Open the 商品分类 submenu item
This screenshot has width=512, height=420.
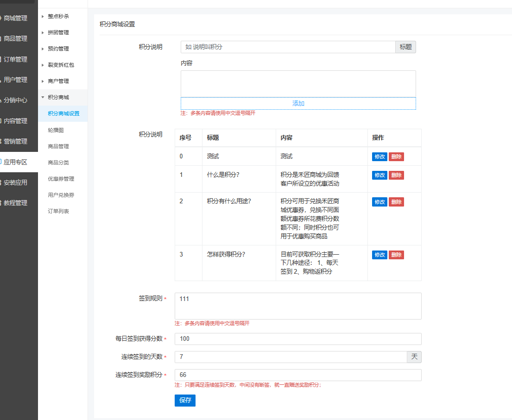click(58, 163)
